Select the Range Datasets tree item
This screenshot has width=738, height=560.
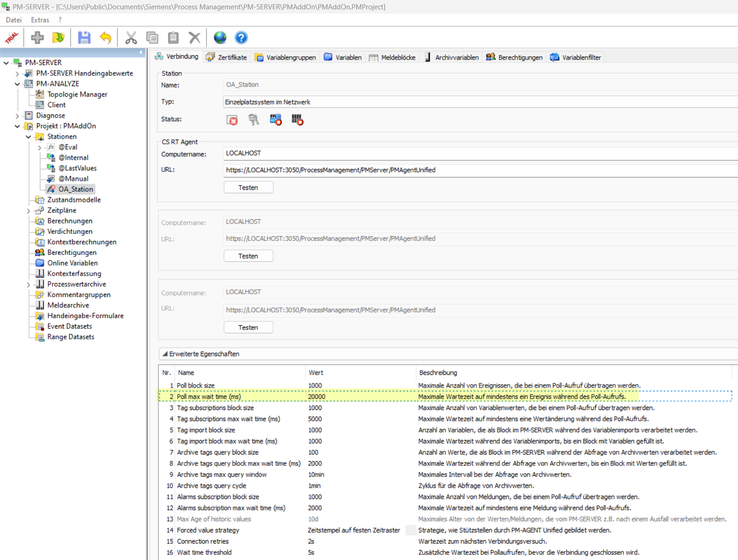pyautogui.click(x=70, y=337)
